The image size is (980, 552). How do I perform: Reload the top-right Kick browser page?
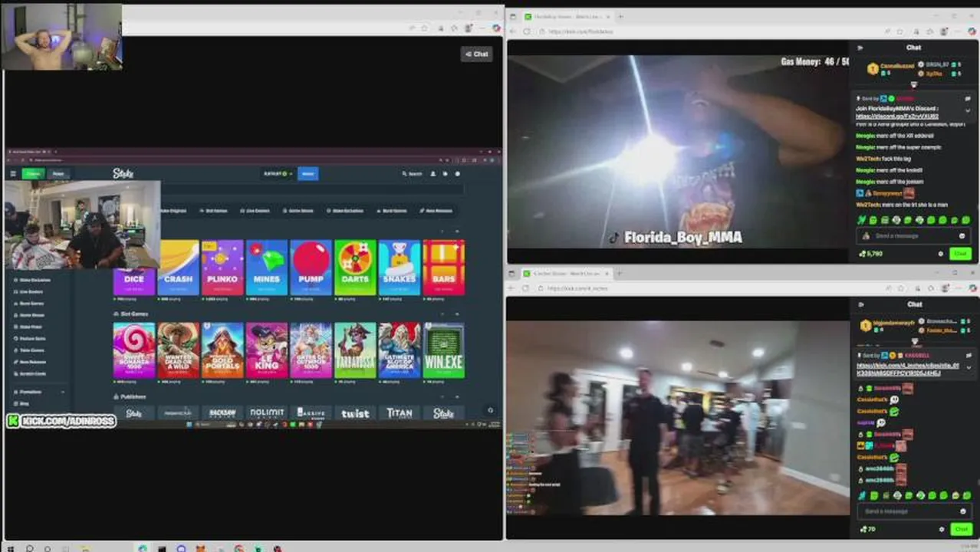526,31
